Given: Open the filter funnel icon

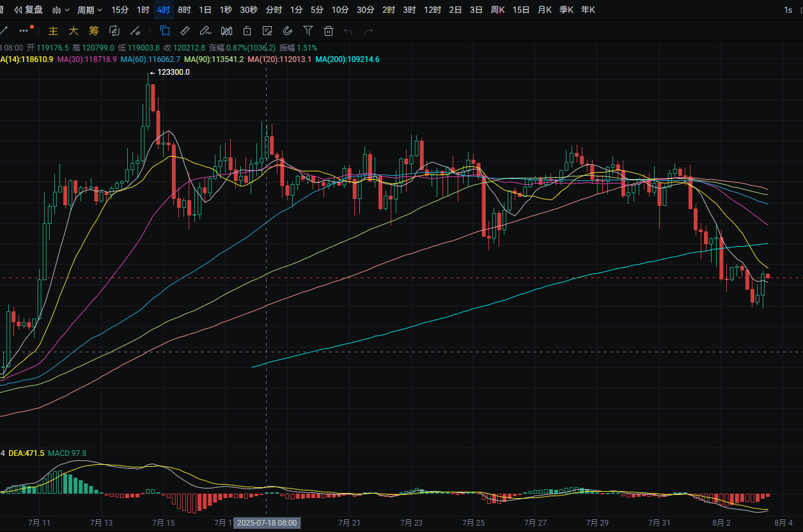Looking at the screenshot, I should (308, 30).
